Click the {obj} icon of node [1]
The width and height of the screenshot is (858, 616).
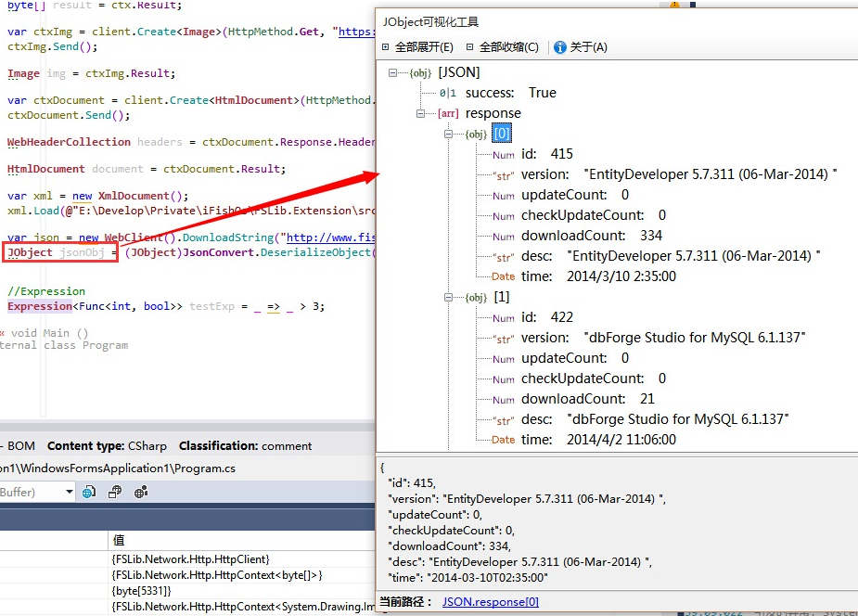coord(476,298)
